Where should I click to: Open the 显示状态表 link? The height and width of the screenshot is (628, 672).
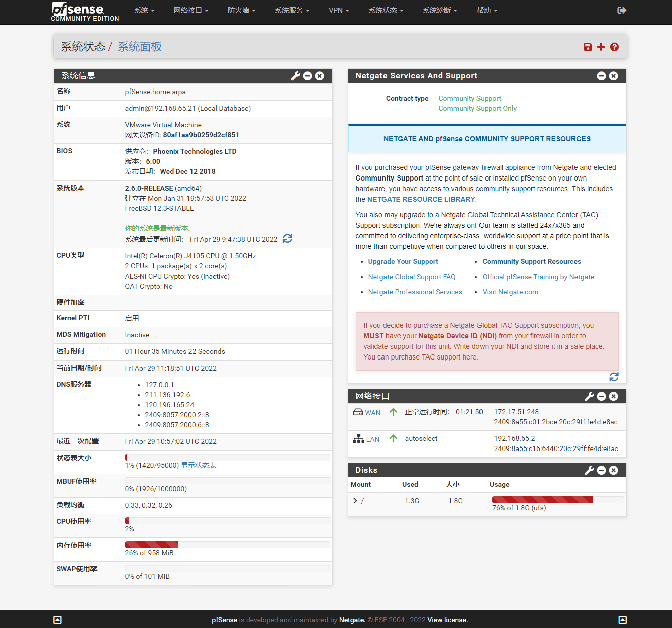tap(199, 465)
